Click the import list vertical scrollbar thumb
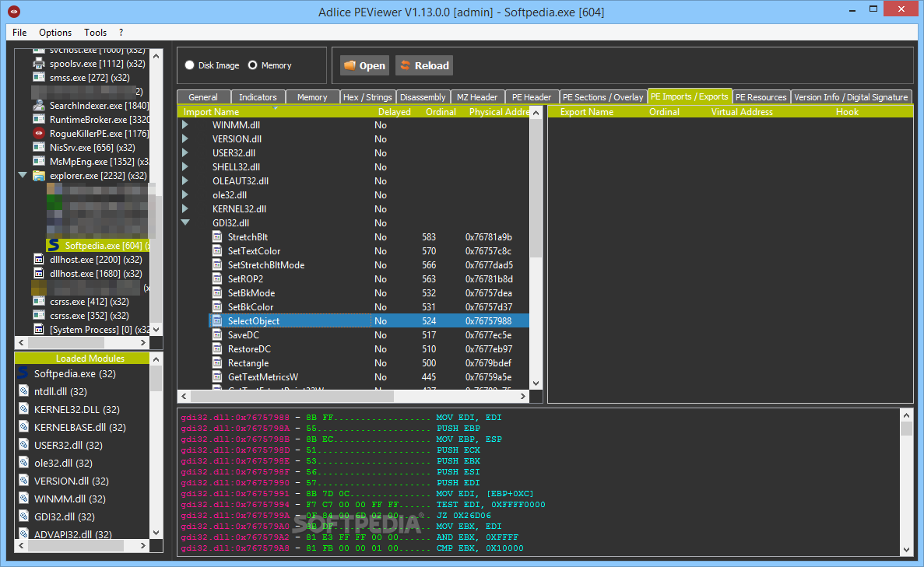 tap(536, 188)
